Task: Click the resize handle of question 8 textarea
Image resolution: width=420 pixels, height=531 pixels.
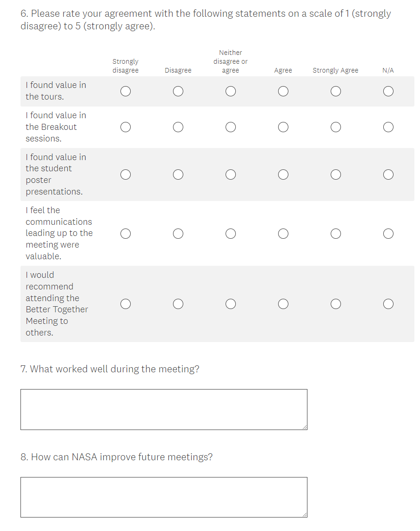Action: [x=304, y=514]
